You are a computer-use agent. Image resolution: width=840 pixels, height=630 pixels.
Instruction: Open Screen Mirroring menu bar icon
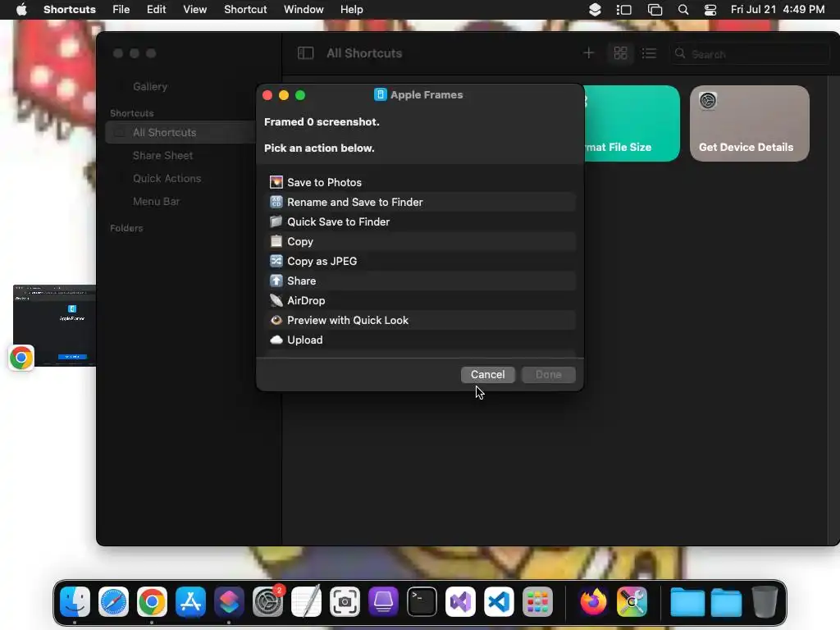655,10
